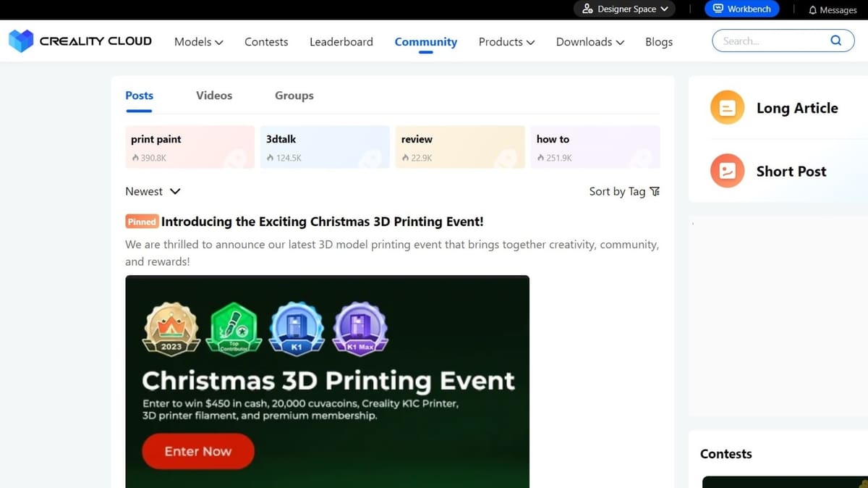Select Community in the navigation bar
The width and height of the screenshot is (868, 488).
[x=426, y=42]
